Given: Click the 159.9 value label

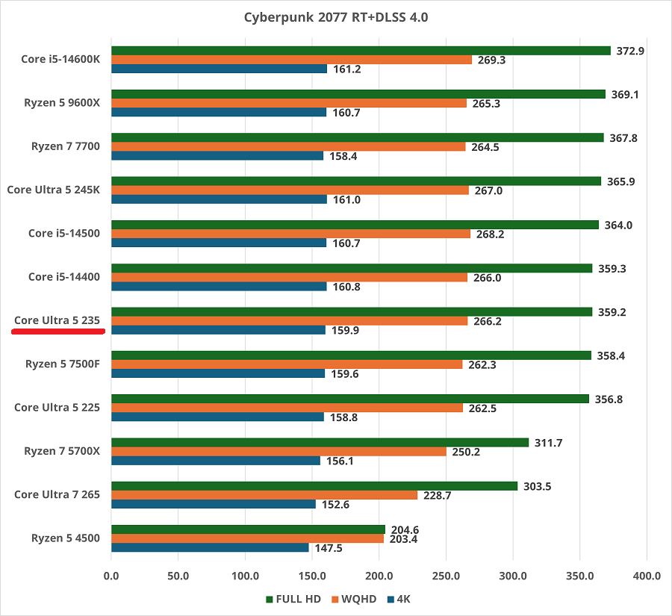Looking at the screenshot, I should (346, 331).
